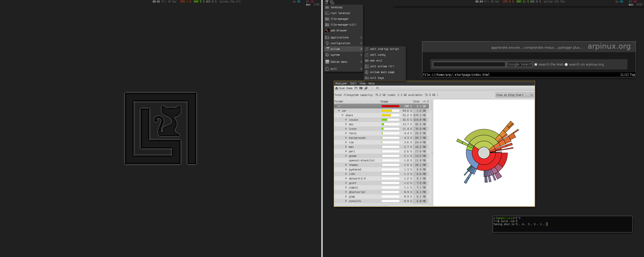Click the yellow usage bar of the 'usr' row
Image resolution: width=644 pixels, height=257 pixels.
[x=387, y=111]
